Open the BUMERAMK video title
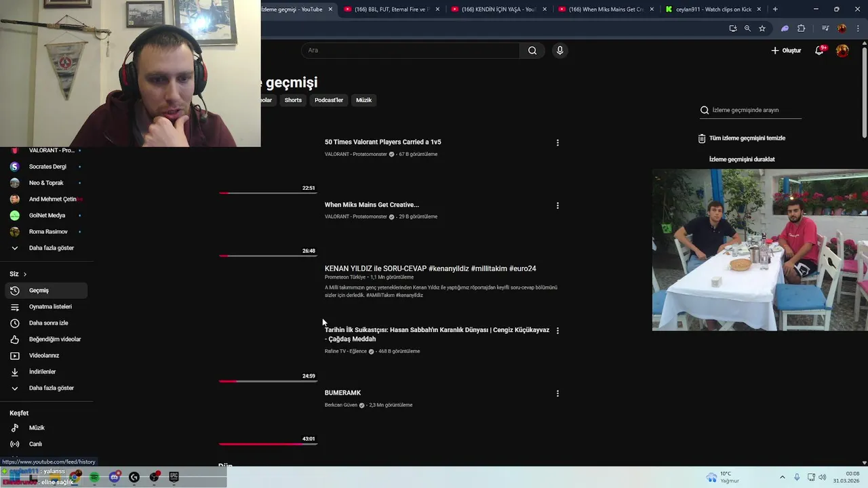This screenshot has height=488, width=868. click(342, 393)
